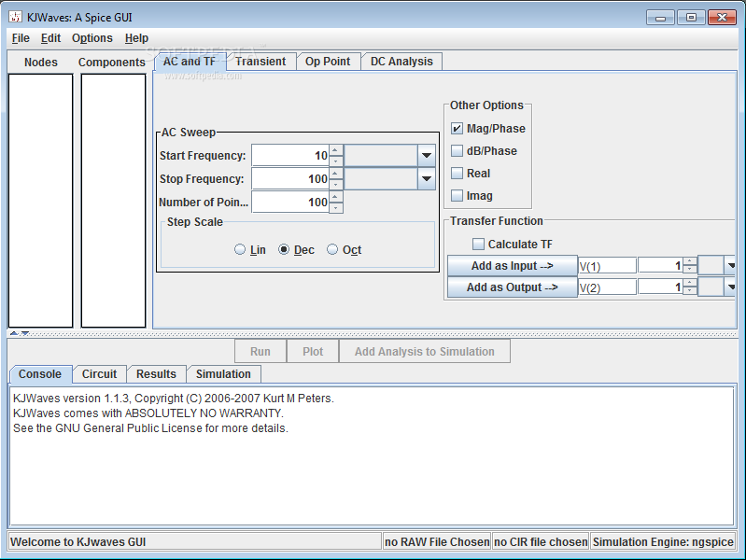
Task: Enable the Imag checkbox
Action: (x=457, y=196)
